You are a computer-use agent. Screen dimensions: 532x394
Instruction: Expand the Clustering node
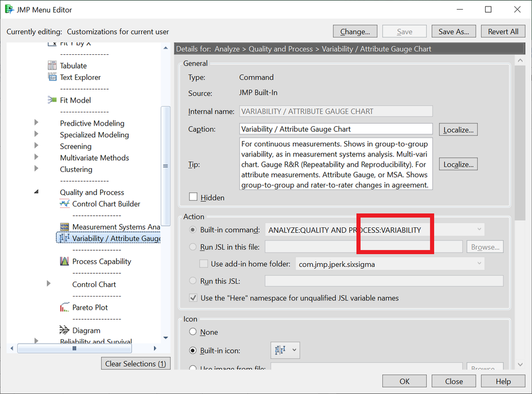pyautogui.click(x=36, y=169)
